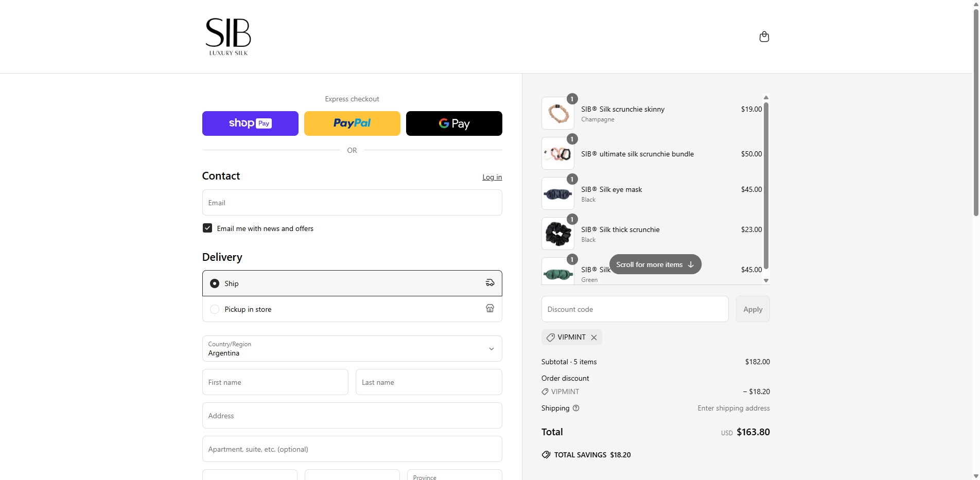Focus the Apartment, suite, etc. field
This screenshot has height=480, width=980.
click(352, 449)
